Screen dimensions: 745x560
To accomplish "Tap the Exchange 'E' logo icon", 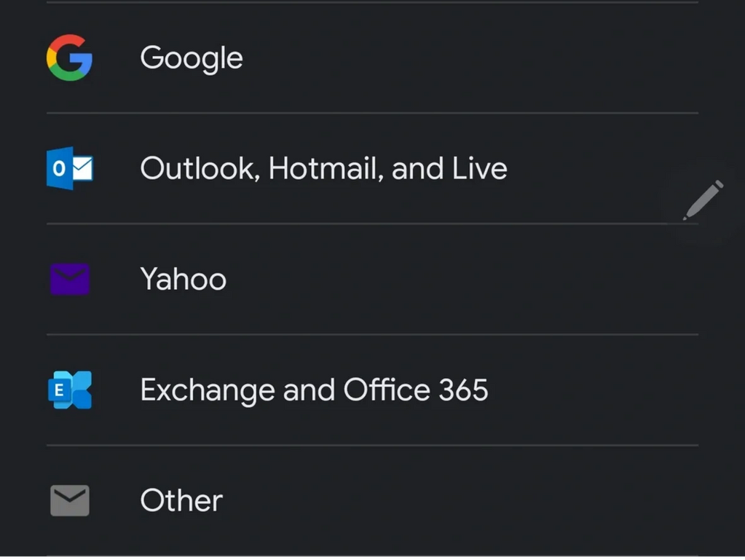I will pyautogui.click(x=70, y=390).
